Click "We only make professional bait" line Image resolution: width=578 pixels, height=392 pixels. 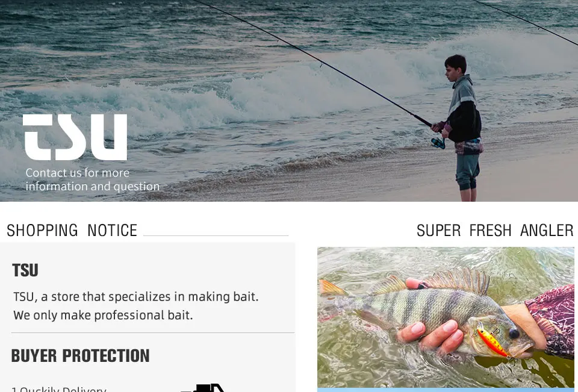(103, 316)
